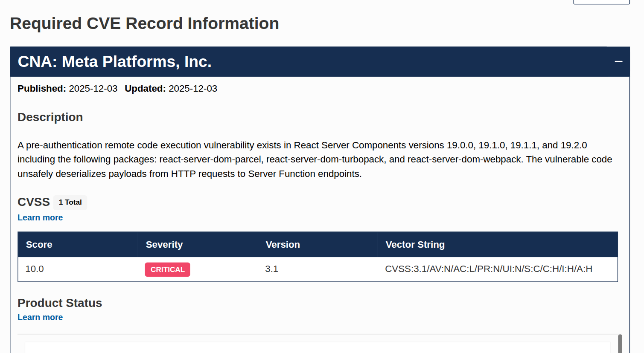Click the Updated date value
Screen dimensions: 644x353
(x=193, y=89)
